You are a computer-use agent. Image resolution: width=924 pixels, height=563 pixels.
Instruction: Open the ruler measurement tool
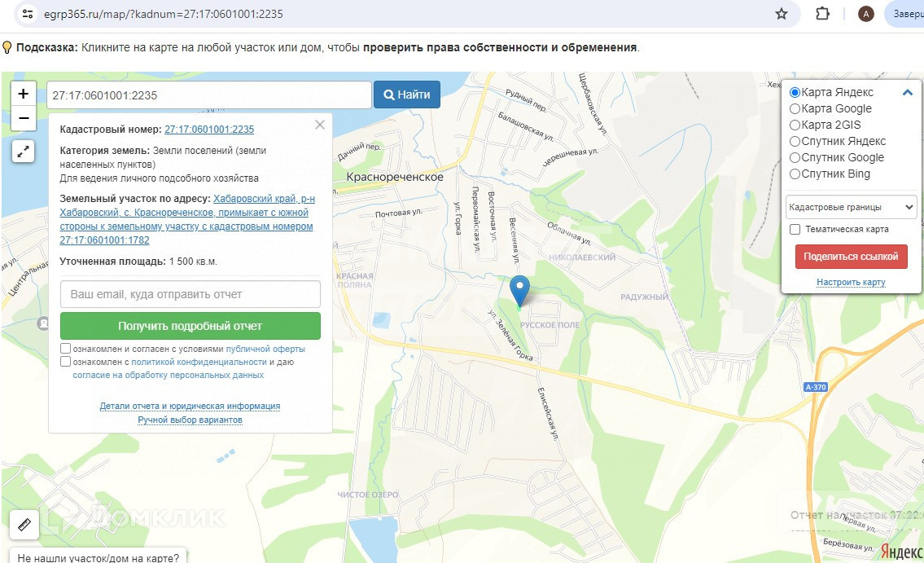(24, 524)
